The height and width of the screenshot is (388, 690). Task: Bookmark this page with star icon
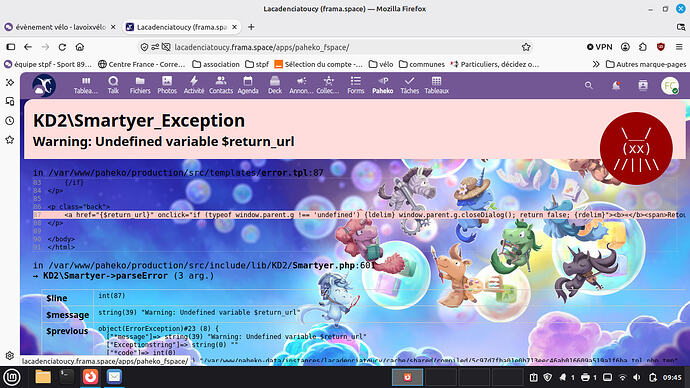coord(526,47)
